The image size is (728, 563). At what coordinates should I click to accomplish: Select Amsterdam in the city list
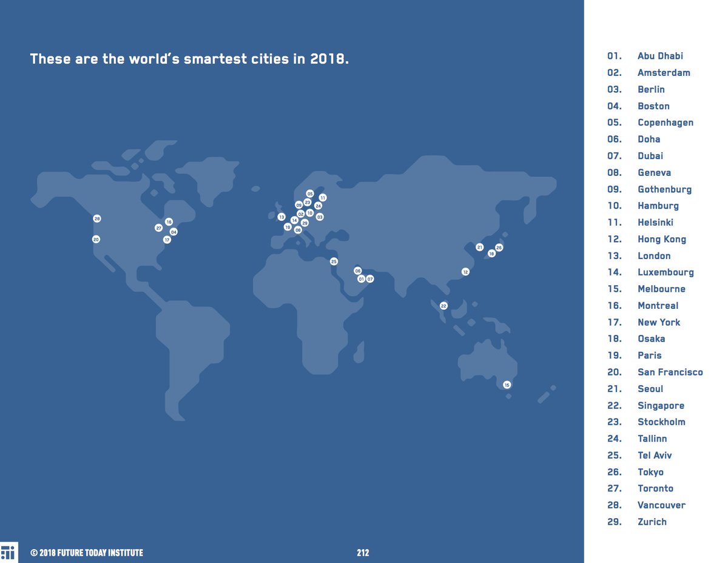click(x=664, y=72)
